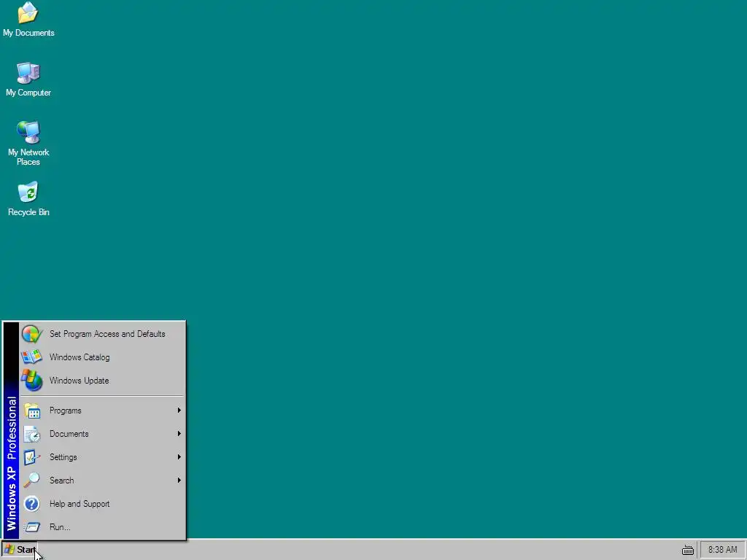Image resolution: width=747 pixels, height=560 pixels.
Task: Click the Run icon in Start menu
Action: 32,527
